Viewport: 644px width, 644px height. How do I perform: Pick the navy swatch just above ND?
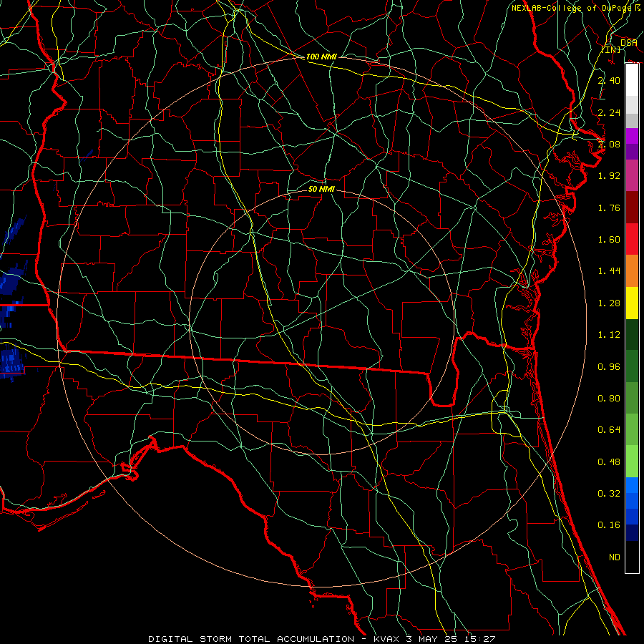point(632,533)
